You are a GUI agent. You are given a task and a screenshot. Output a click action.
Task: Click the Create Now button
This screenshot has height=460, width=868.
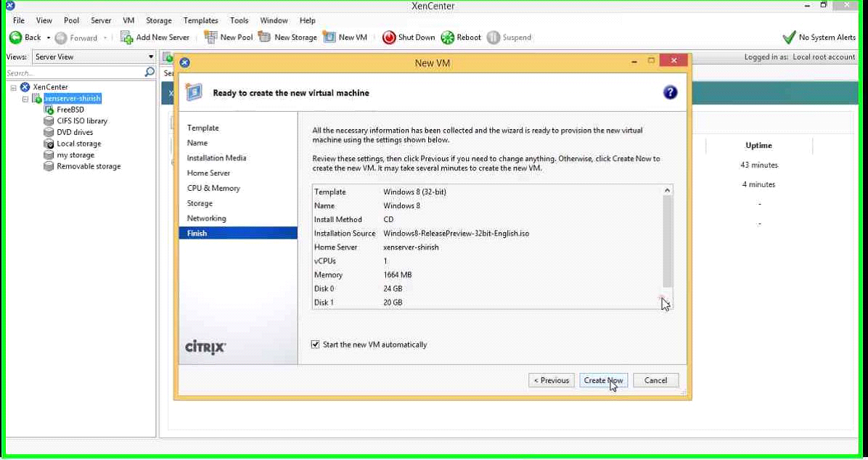(x=603, y=380)
